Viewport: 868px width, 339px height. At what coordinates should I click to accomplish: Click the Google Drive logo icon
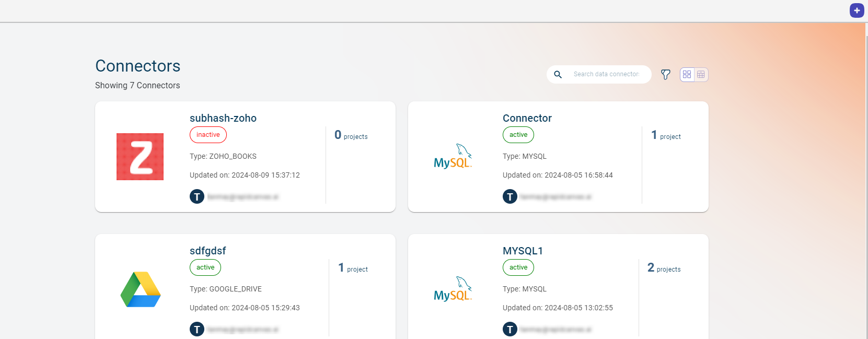[x=140, y=289]
